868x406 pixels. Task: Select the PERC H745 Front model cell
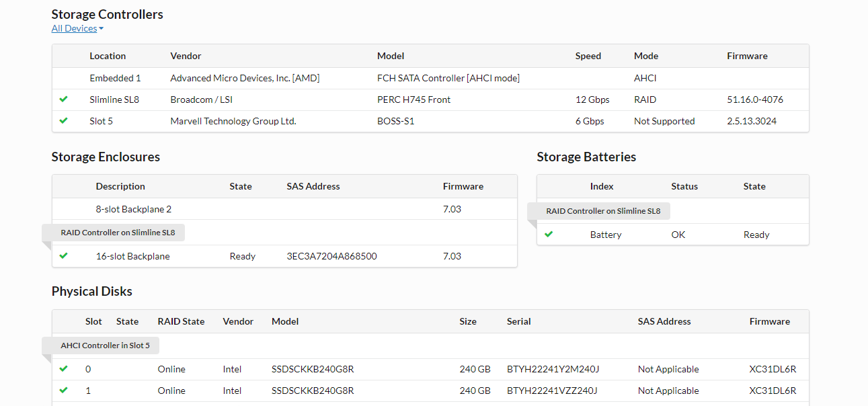pos(413,99)
